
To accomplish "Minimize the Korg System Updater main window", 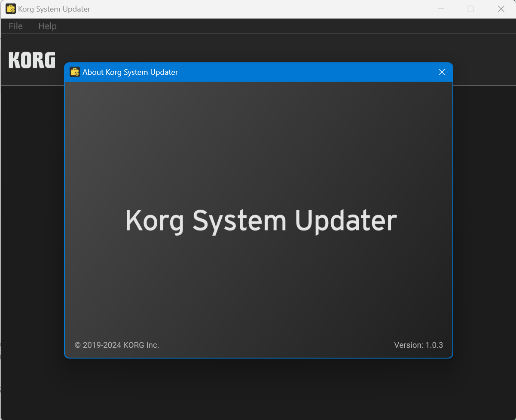I will click(441, 9).
